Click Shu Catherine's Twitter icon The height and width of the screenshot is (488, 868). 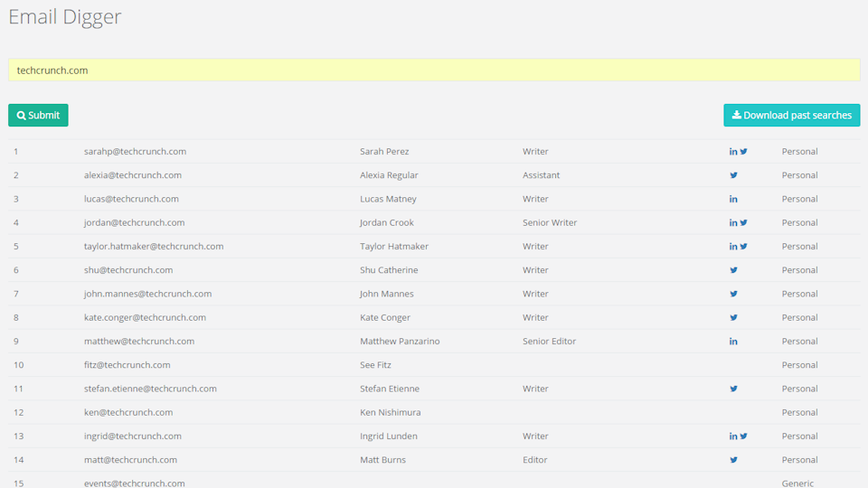[x=733, y=270]
